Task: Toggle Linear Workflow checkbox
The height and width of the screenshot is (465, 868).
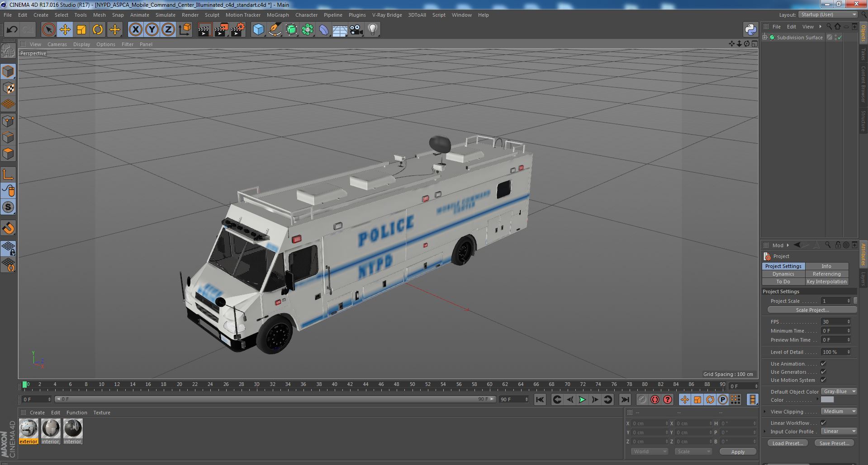Action: tap(823, 423)
